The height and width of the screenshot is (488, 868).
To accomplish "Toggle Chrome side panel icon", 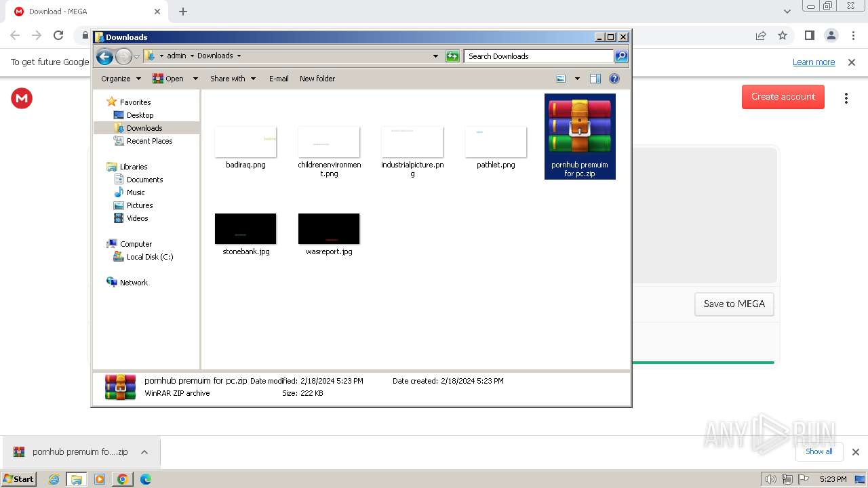I will coord(809,35).
